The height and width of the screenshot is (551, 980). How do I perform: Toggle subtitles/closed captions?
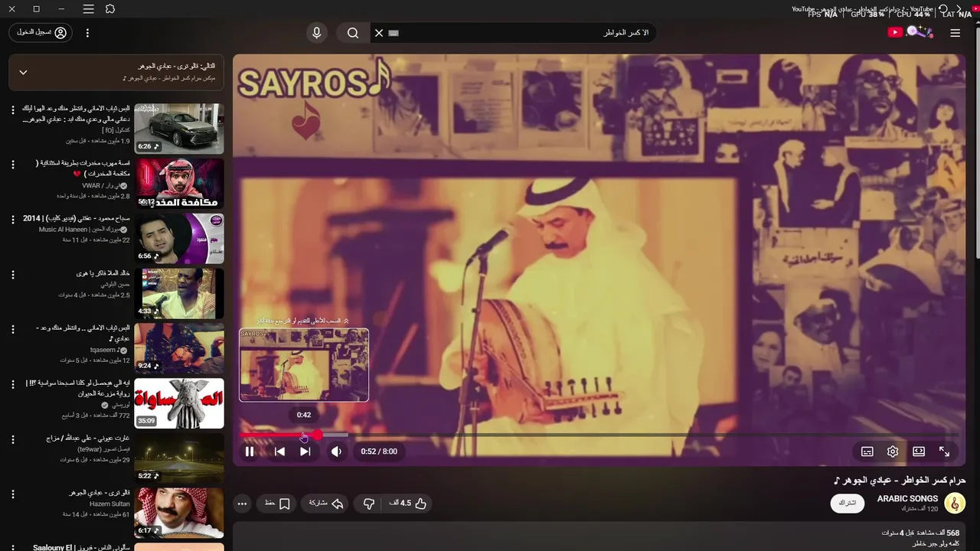(867, 452)
